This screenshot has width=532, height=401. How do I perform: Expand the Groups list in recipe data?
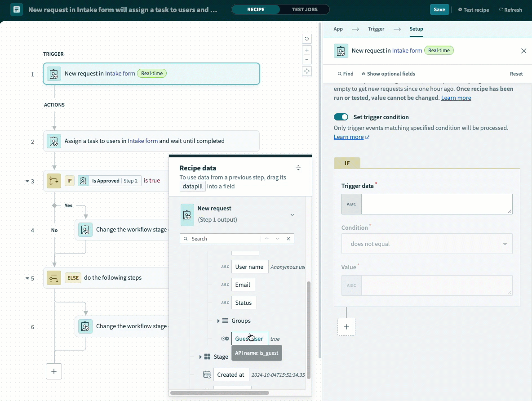pos(218,321)
